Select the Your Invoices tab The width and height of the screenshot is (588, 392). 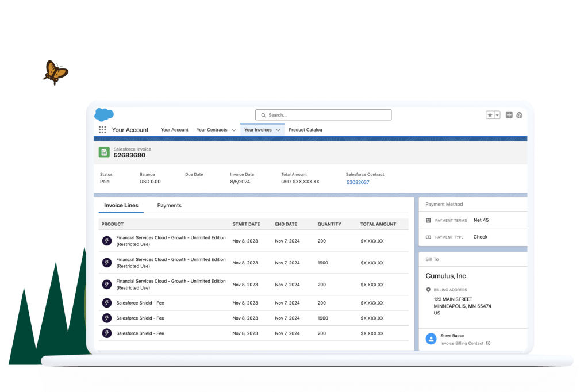pyautogui.click(x=258, y=130)
